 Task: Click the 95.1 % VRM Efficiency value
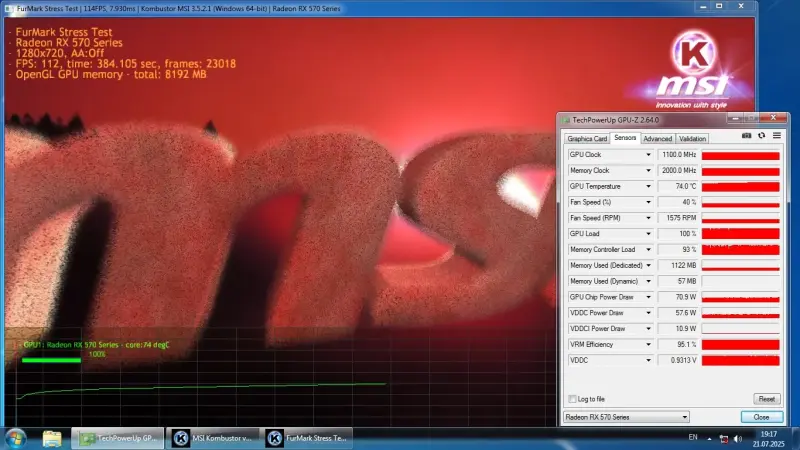tap(678, 344)
